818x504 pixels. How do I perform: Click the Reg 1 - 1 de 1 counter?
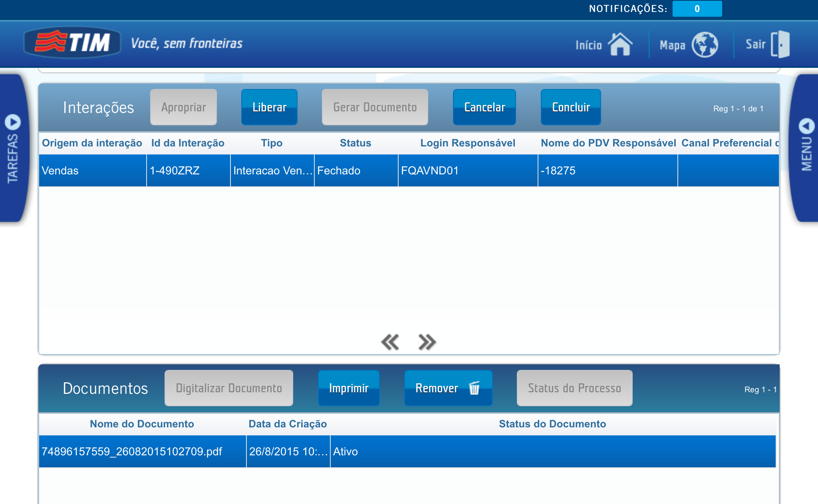pos(738,109)
